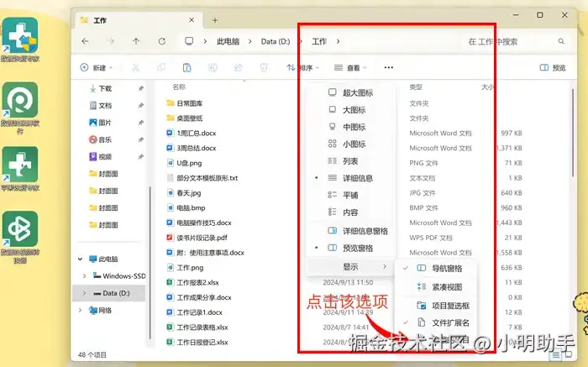Expand the Windows-SSD tree node
588x367 pixels.
coord(84,276)
